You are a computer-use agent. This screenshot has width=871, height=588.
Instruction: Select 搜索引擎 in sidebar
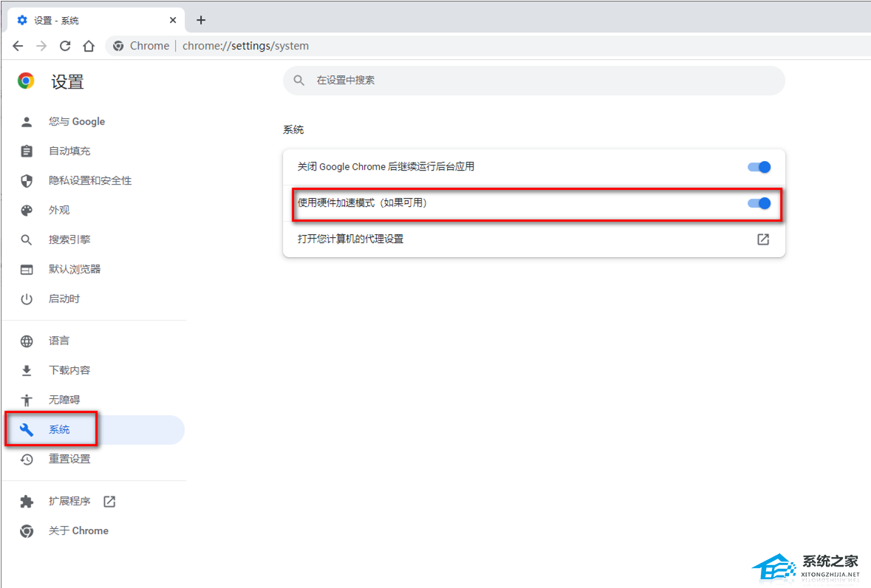pyautogui.click(x=69, y=240)
